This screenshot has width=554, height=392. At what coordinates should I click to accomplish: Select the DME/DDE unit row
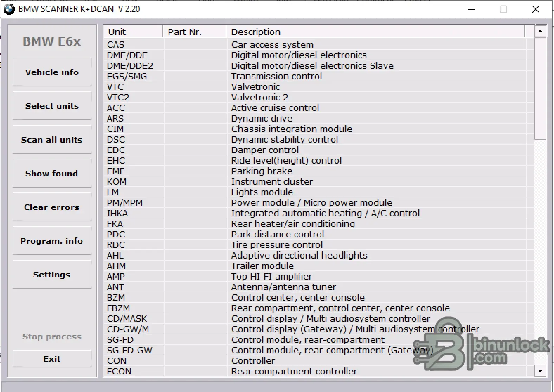tap(319, 55)
